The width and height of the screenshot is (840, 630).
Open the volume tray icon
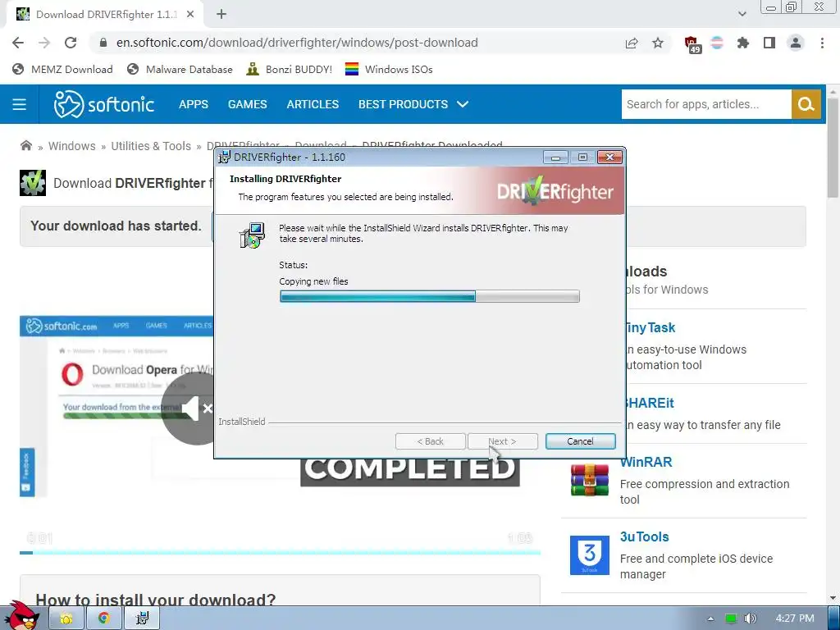click(x=751, y=619)
